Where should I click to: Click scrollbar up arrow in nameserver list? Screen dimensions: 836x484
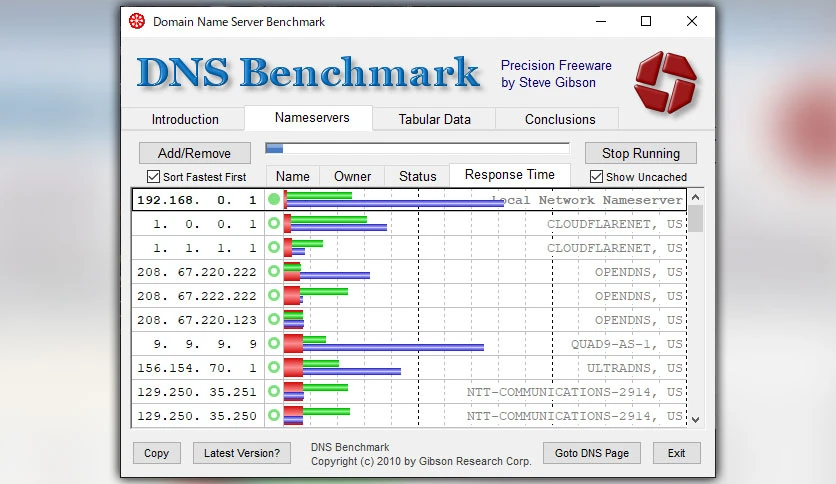695,197
